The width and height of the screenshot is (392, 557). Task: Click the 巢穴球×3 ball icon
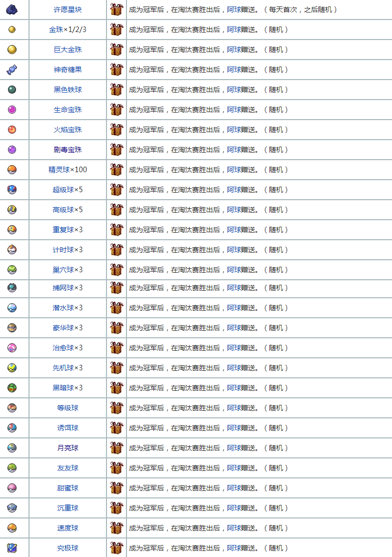point(12,270)
